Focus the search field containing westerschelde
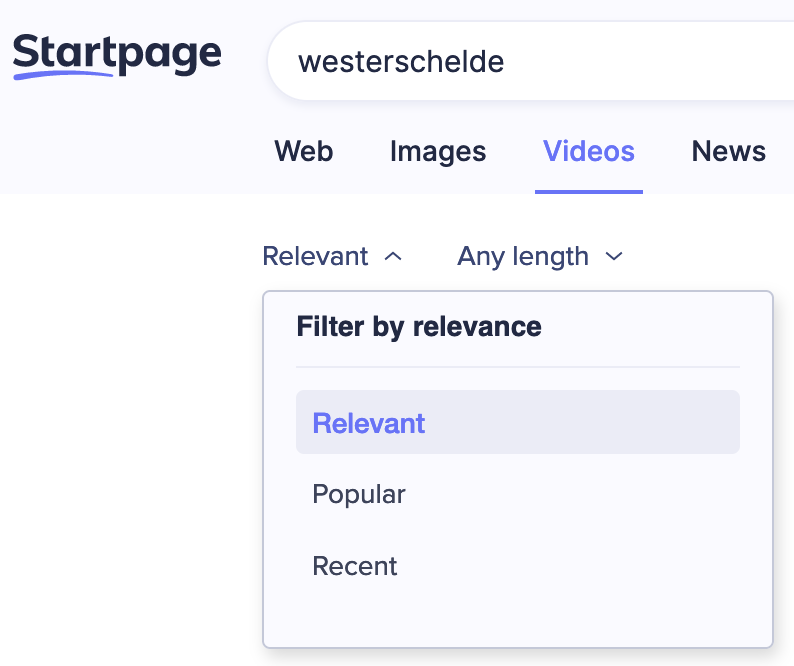 (531, 61)
